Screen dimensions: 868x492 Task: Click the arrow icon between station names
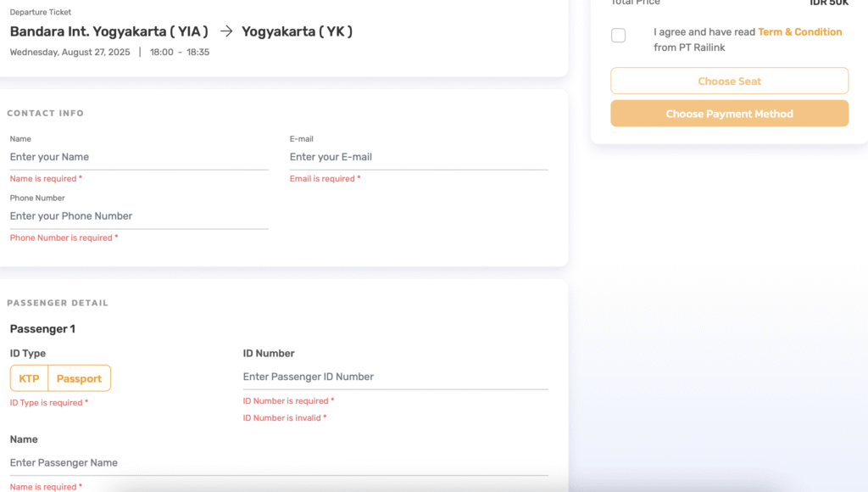pos(225,31)
